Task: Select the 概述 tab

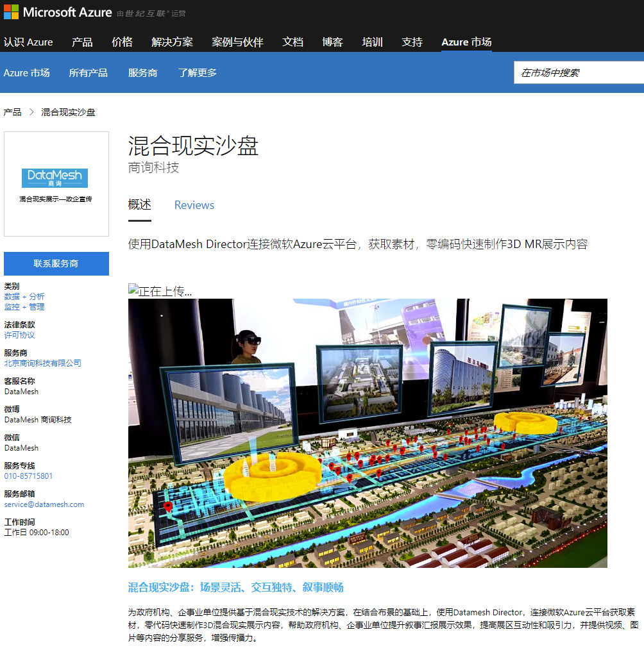Action: 140,204
